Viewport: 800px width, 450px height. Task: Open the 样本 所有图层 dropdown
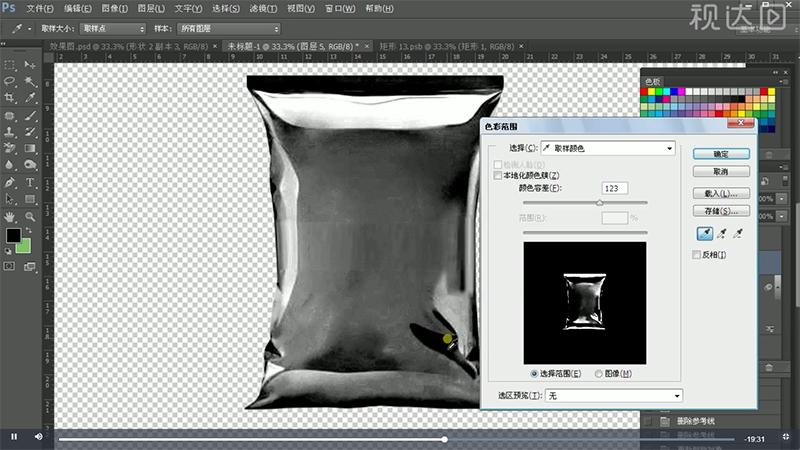click(x=229, y=29)
